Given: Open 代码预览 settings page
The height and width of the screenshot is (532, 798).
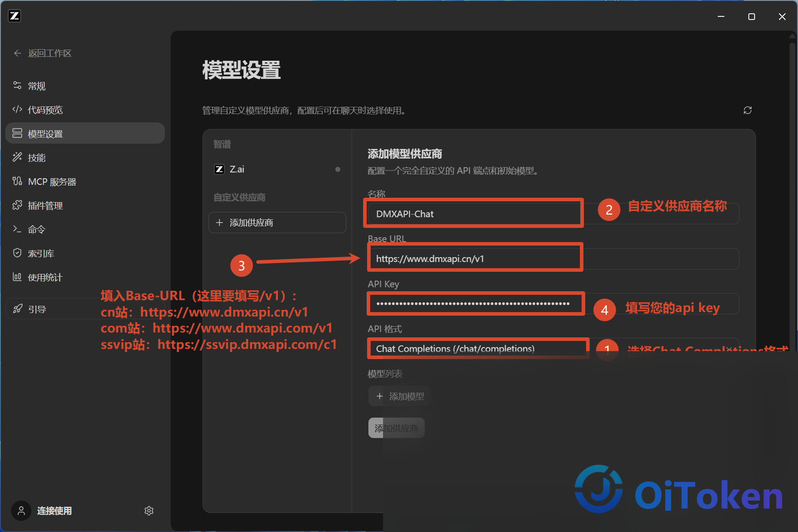Looking at the screenshot, I should 85,110.
